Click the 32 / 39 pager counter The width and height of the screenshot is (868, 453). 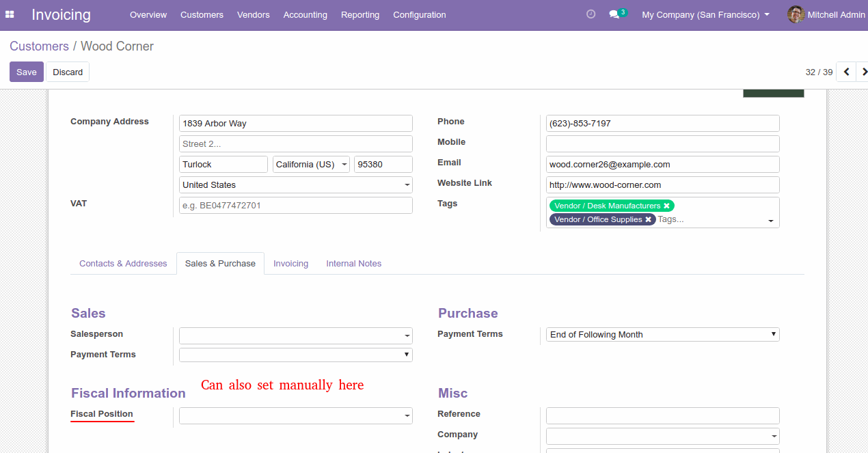point(819,72)
